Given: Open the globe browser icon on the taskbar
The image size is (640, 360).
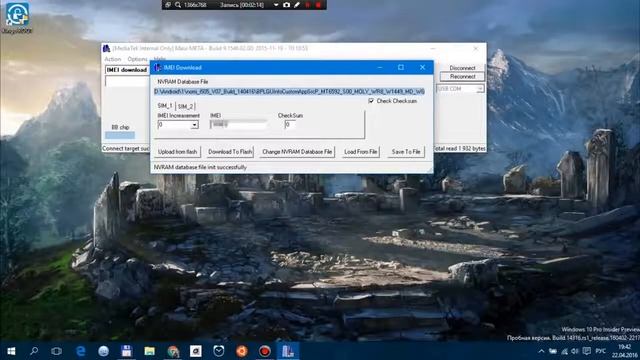Looking at the screenshot, I should coord(104,351).
